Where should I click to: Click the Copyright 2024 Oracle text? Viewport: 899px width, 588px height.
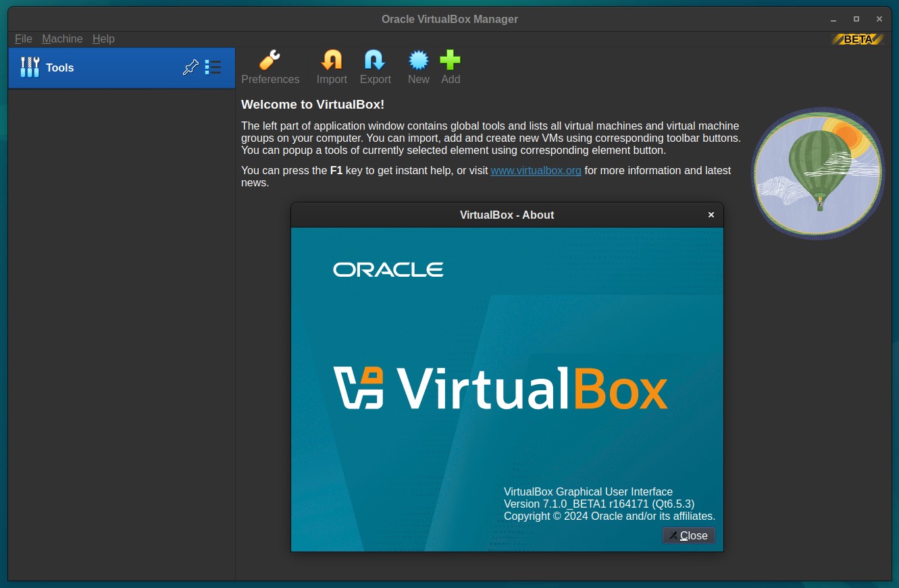click(x=609, y=516)
